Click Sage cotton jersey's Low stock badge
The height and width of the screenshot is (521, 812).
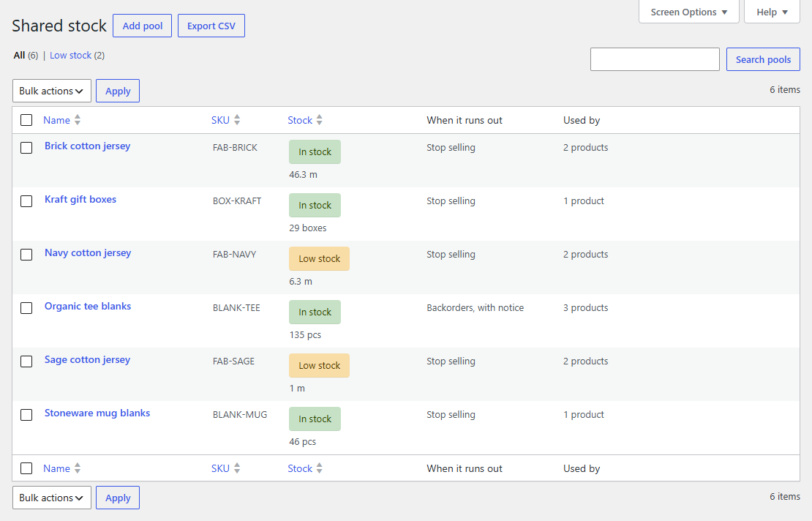[x=319, y=365]
